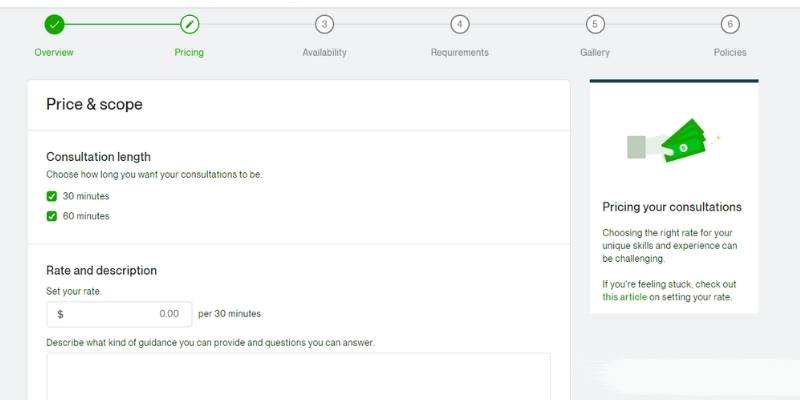800x400 pixels.
Task: Click the guidance description text area
Action: [299, 377]
